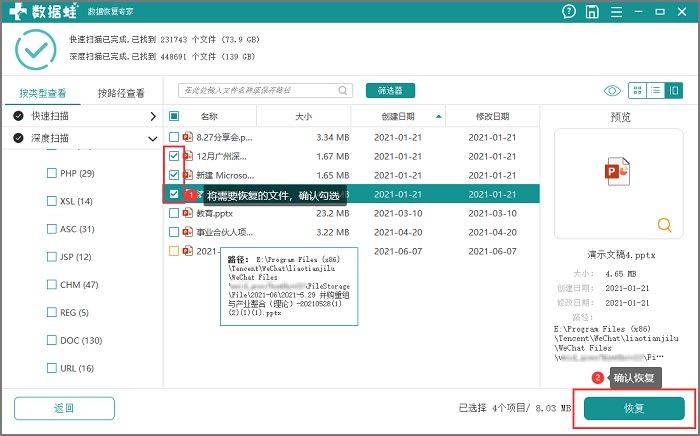The image size is (700, 436).
Task: Click the save scan result icon
Action: click(x=592, y=11)
